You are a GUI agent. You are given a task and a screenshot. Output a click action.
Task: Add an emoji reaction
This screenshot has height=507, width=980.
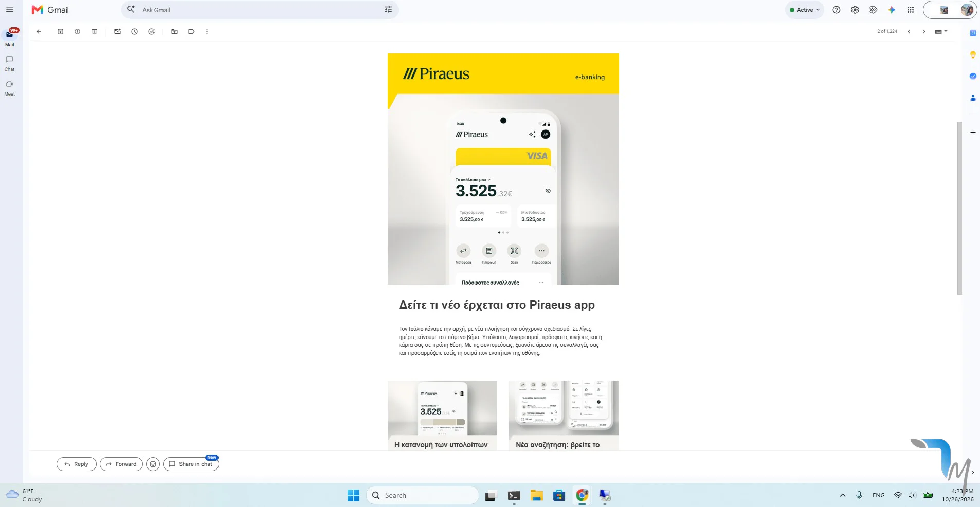click(x=153, y=464)
